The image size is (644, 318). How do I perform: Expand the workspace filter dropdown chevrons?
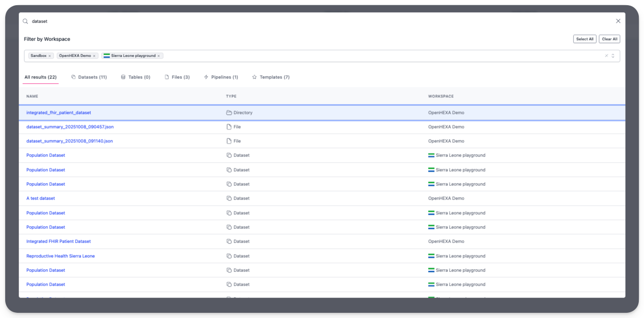[x=613, y=56]
